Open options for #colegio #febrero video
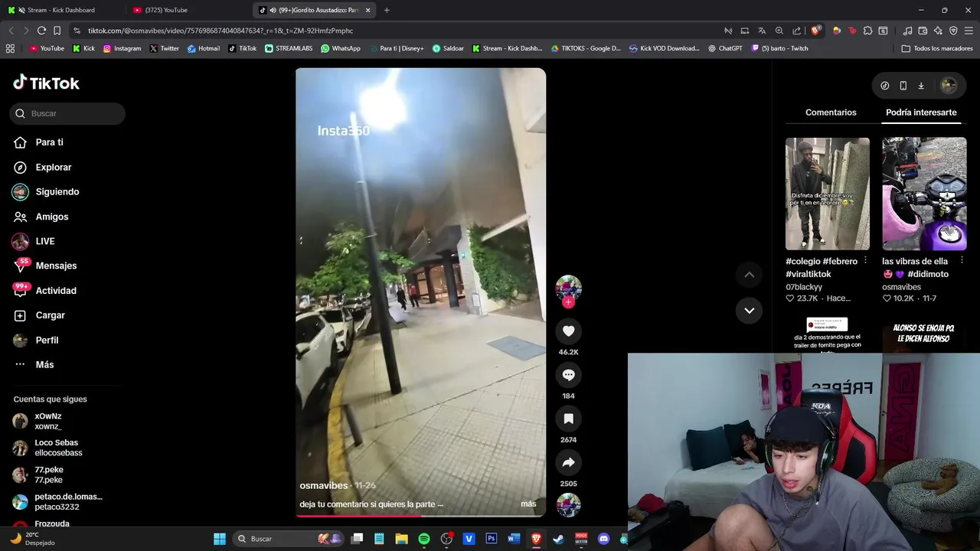 pyautogui.click(x=865, y=261)
